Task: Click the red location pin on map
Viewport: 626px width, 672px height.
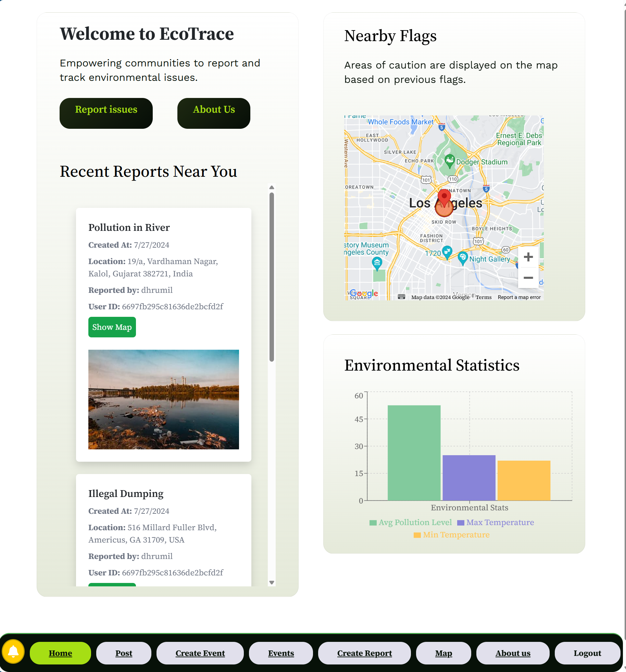Action: 444,199
